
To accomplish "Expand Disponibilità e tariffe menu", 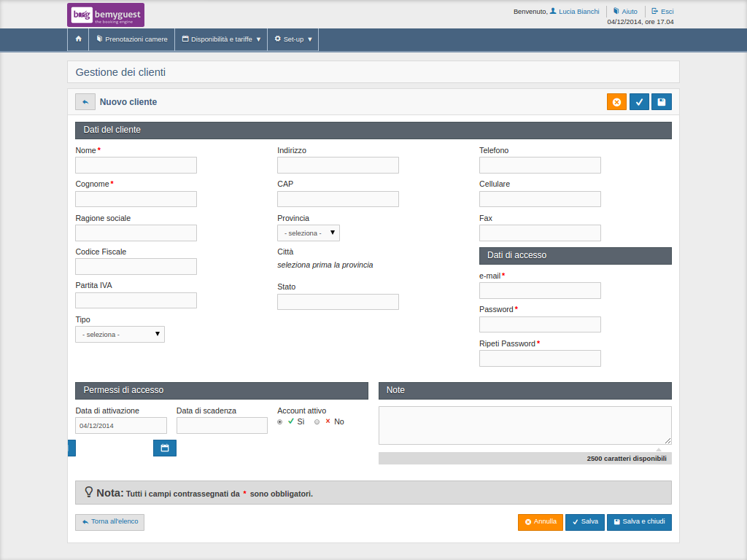I will (221, 39).
